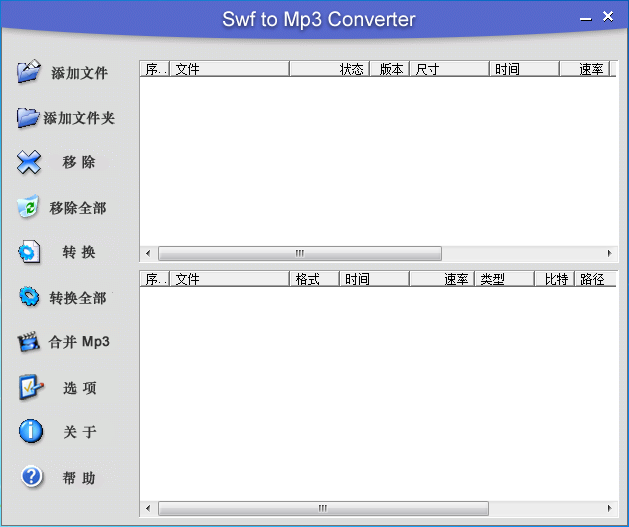Click the 速率 column header in bottom list
629x527 pixels.
pyautogui.click(x=442, y=279)
